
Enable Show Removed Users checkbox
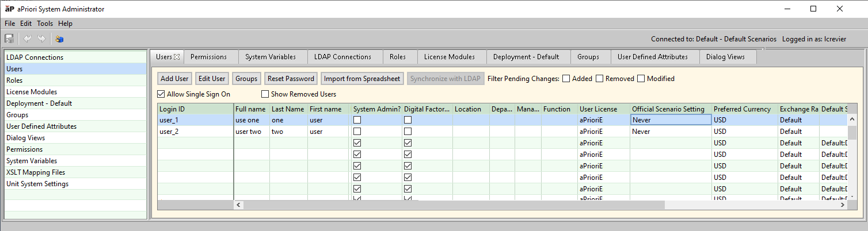click(265, 94)
